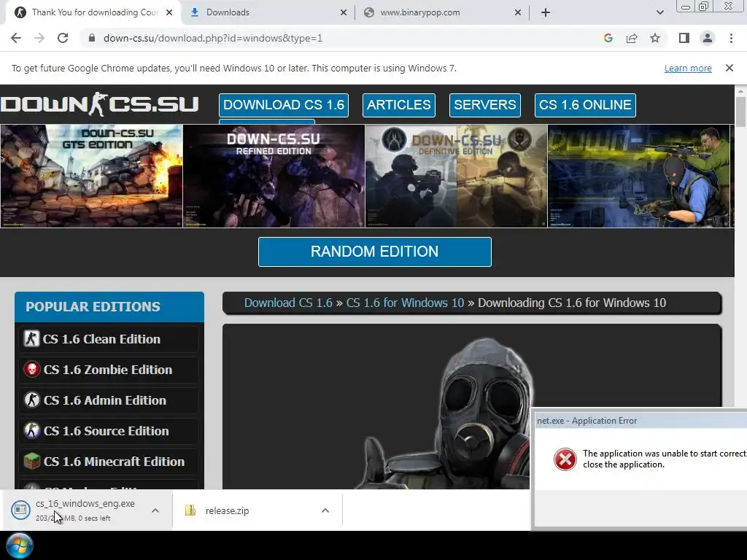Screen dimensions: 747x560
Task: Open a new tab with the plus button
Action: [546, 12]
